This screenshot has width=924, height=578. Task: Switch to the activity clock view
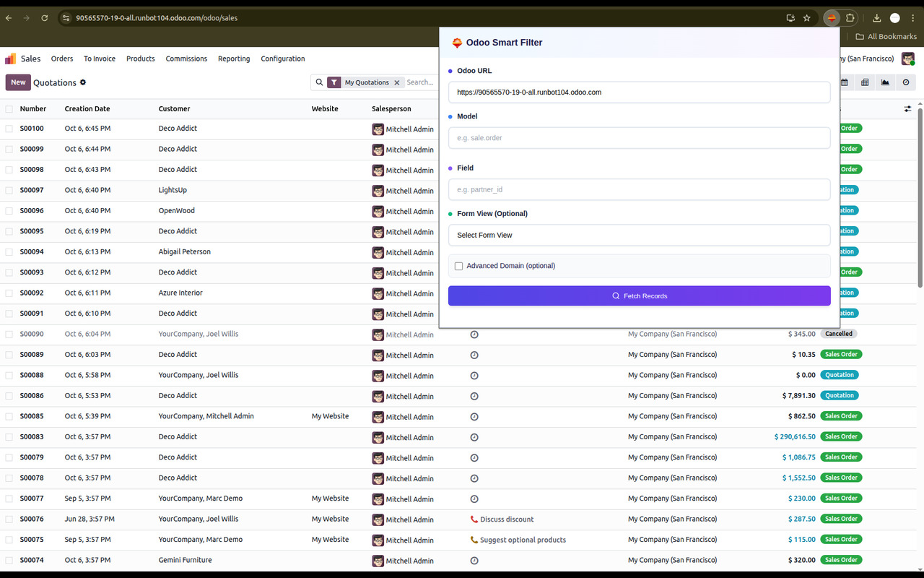click(906, 82)
